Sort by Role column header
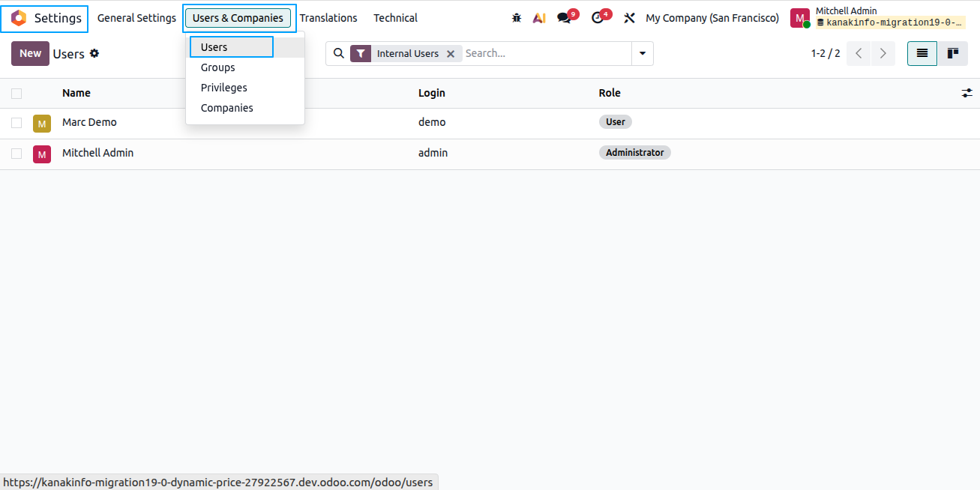Screen dimensions: 980x490 tap(610, 93)
